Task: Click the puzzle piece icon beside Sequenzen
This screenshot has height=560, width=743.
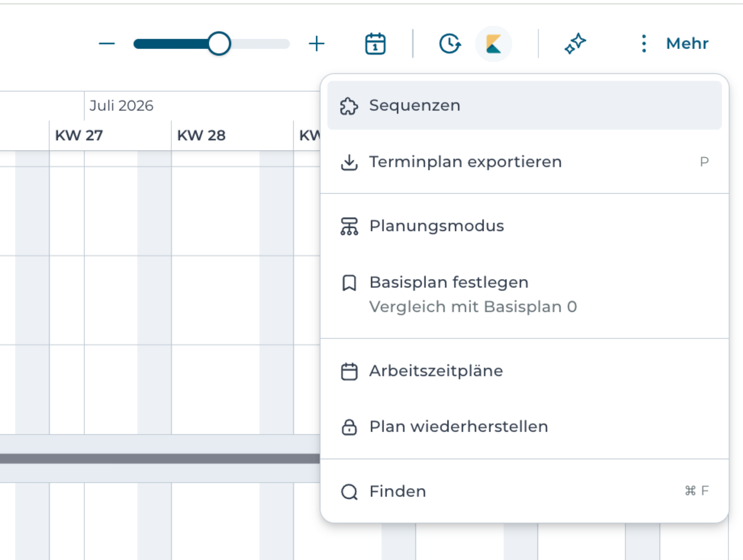Action: point(349,106)
